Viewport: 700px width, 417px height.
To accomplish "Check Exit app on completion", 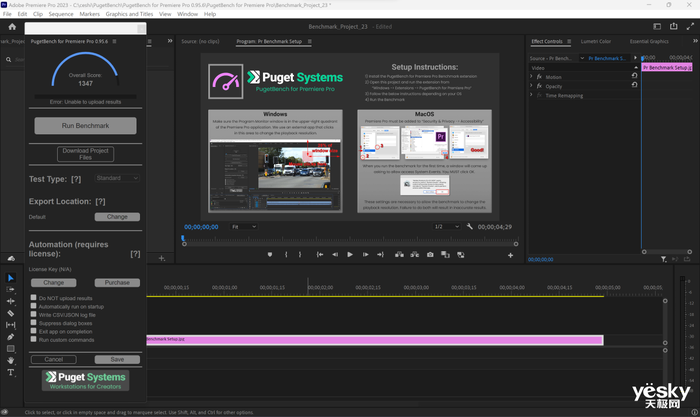I will click(33, 331).
